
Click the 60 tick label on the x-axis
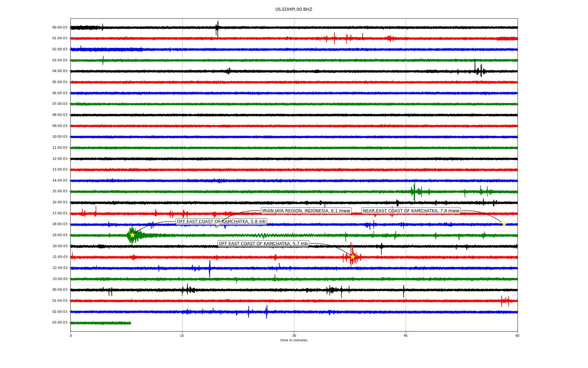(517, 335)
